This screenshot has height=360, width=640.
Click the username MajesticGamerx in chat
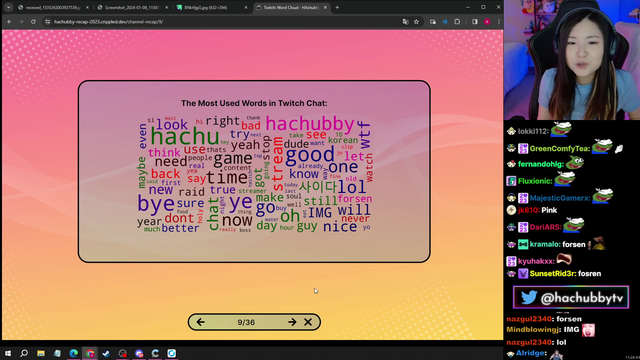[560, 198]
